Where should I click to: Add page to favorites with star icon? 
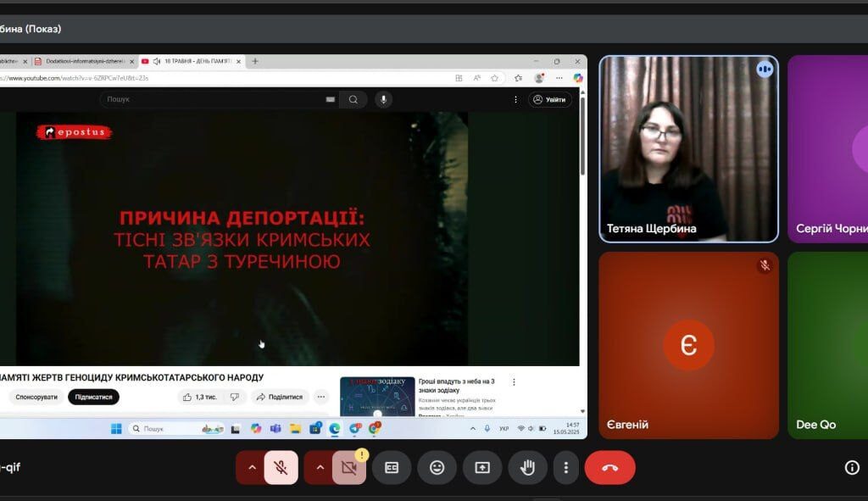494,78
